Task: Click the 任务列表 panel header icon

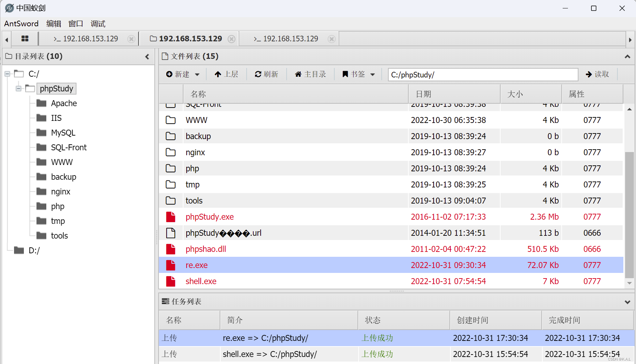Action: (166, 301)
